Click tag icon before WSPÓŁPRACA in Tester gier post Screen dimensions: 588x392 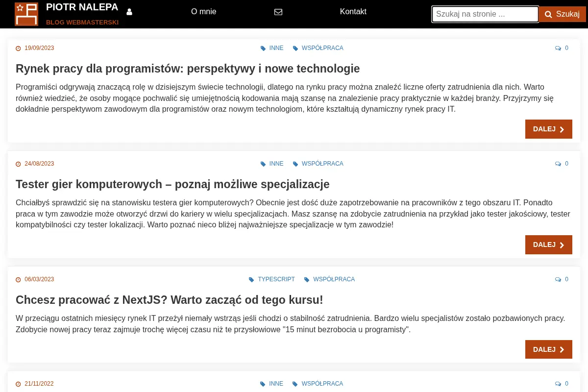point(295,164)
